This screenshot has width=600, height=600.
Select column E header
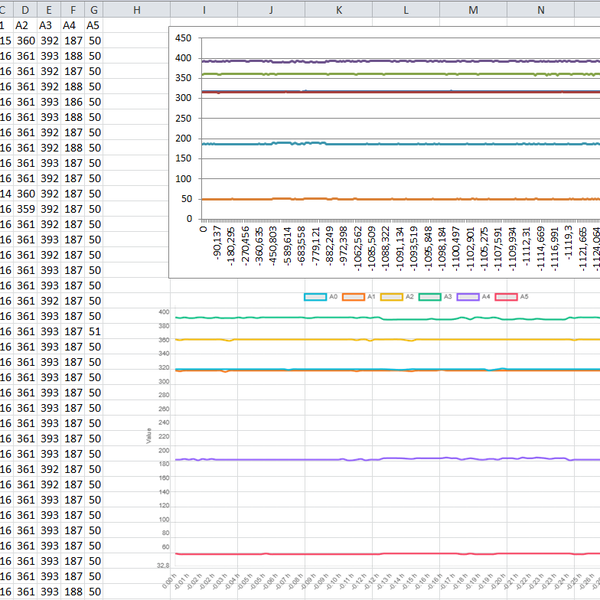pos(49,10)
